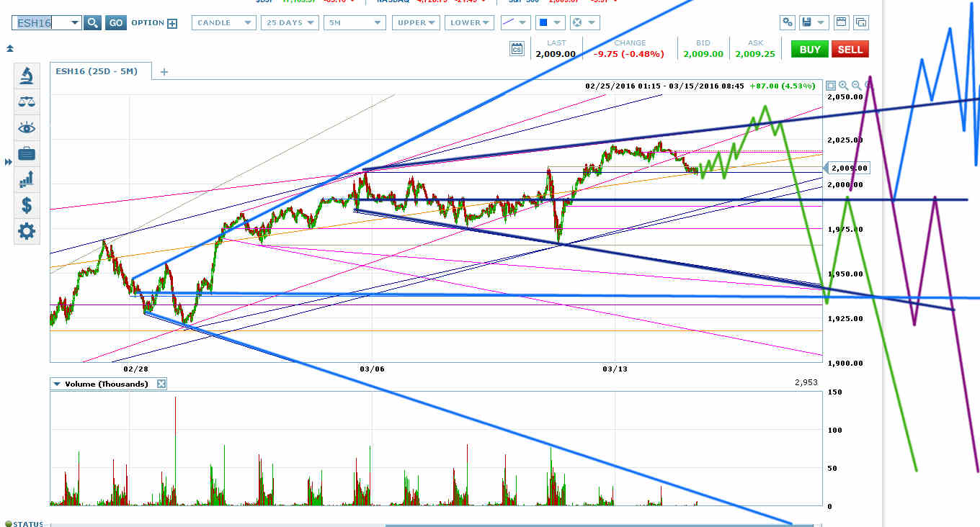Click the 03/06 date label on axis
This screenshot has height=527, width=980.
click(x=371, y=369)
